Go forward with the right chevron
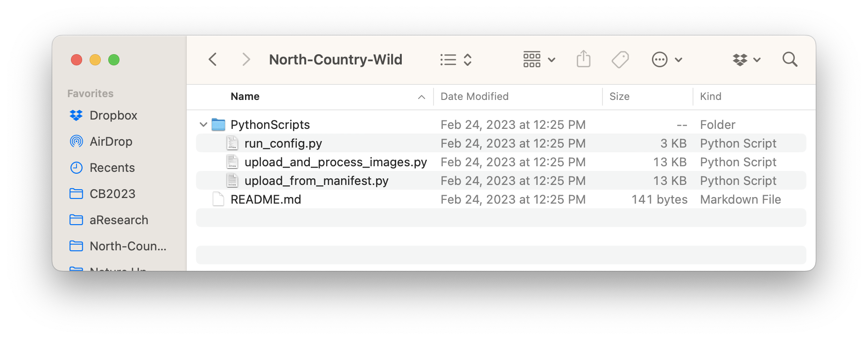Viewport: 868px width, 340px height. click(246, 59)
